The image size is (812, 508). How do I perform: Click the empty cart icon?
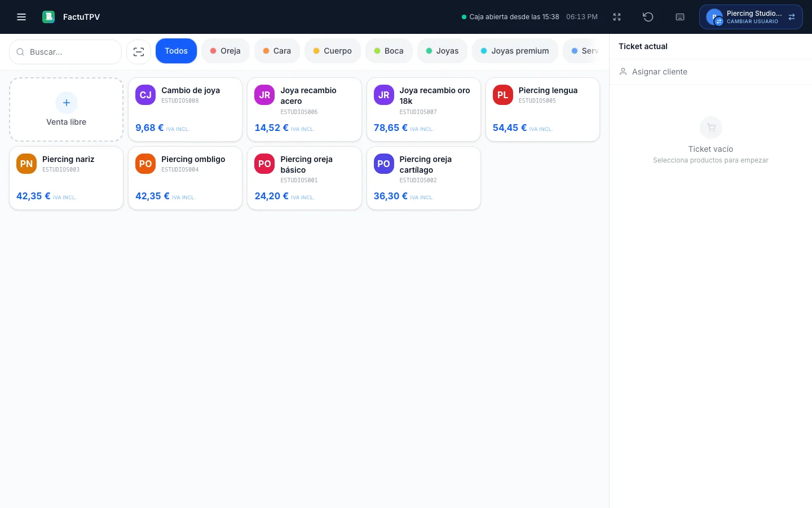click(x=711, y=128)
